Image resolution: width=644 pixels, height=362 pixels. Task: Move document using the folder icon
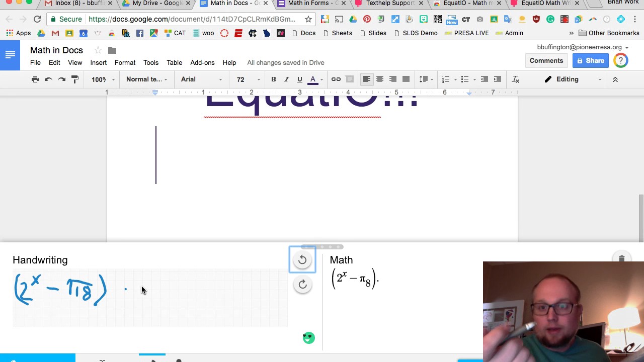pyautogui.click(x=112, y=50)
